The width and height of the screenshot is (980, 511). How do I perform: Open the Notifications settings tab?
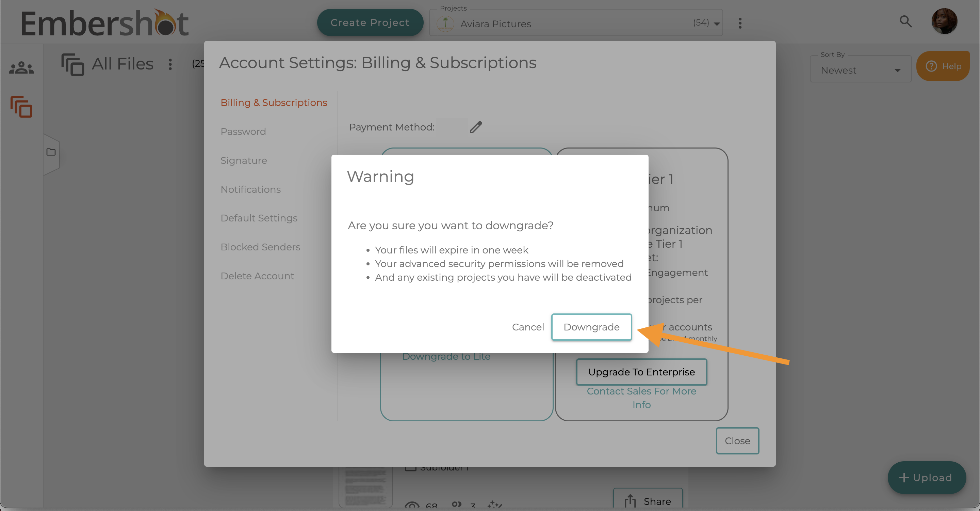point(250,190)
